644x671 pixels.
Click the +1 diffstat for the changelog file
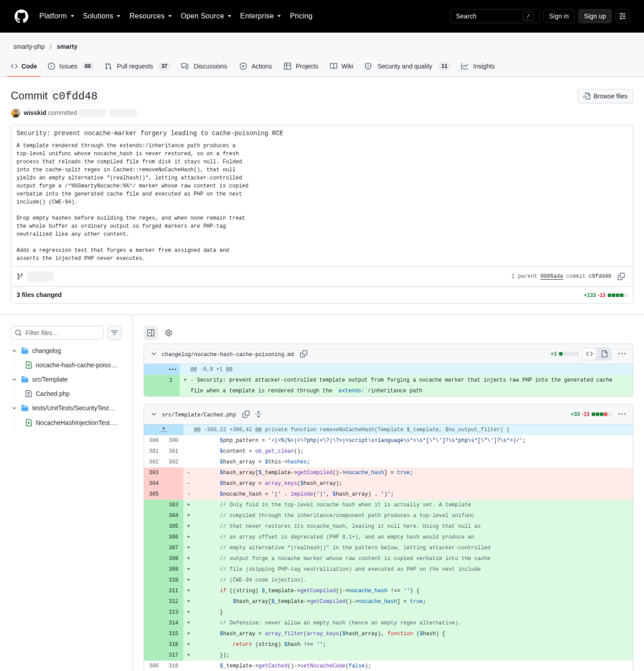pyautogui.click(x=565, y=354)
